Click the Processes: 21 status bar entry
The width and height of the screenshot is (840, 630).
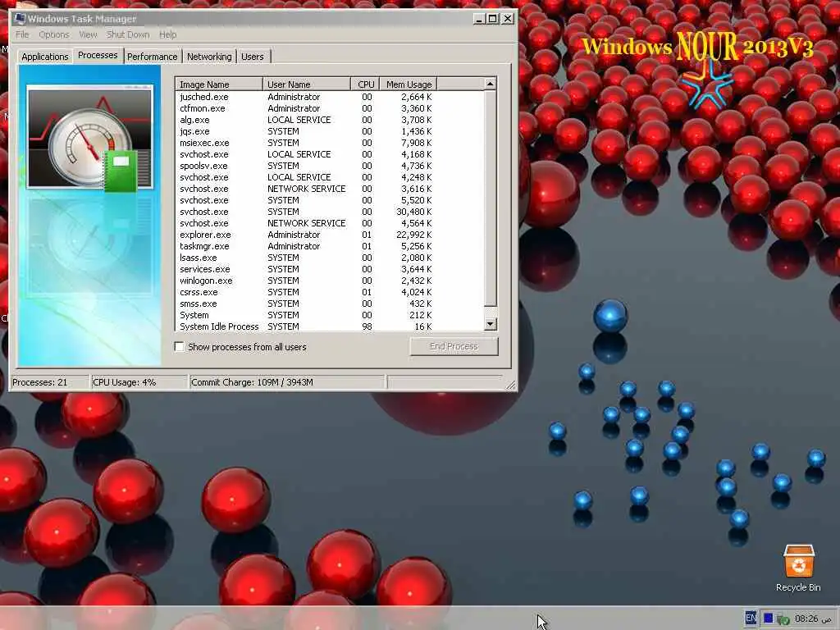click(x=50, y=382)
